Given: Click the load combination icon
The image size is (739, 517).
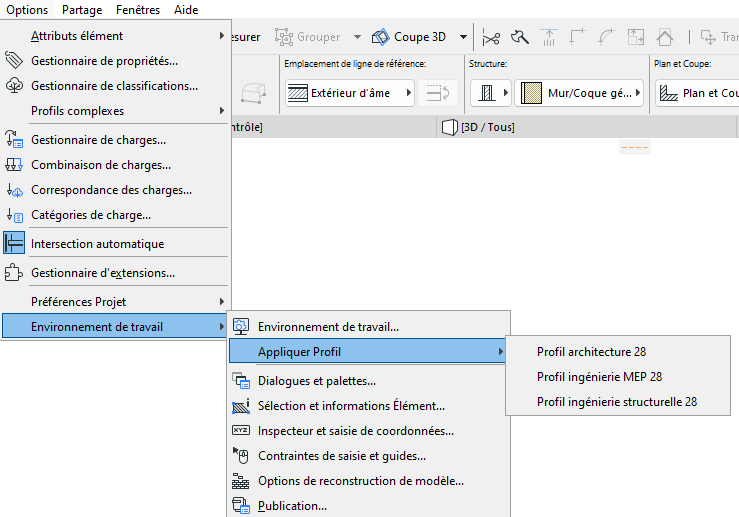Looking at the screenshot, I should pyautogui.click(x=14, y=164).
